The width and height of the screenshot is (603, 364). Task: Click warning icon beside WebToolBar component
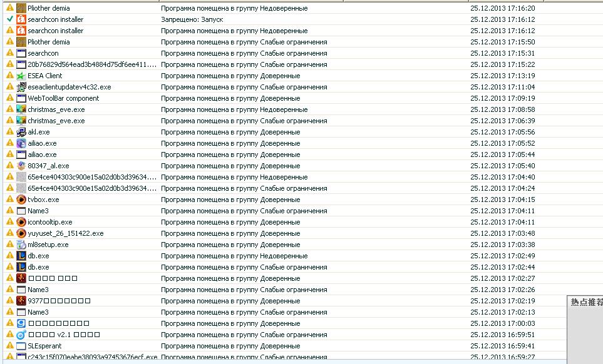tap(10, 98)
